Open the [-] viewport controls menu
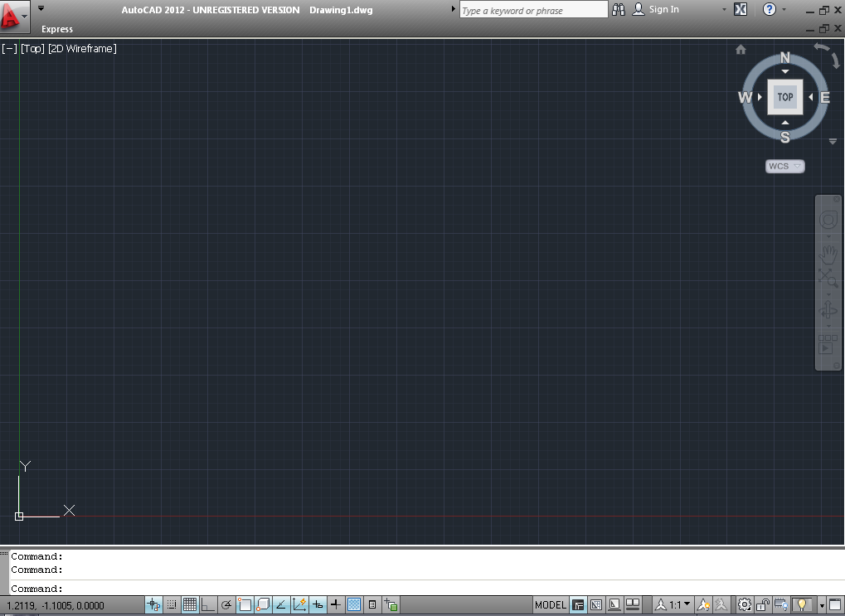The image size is (845, 616). [x=10, y=49]
